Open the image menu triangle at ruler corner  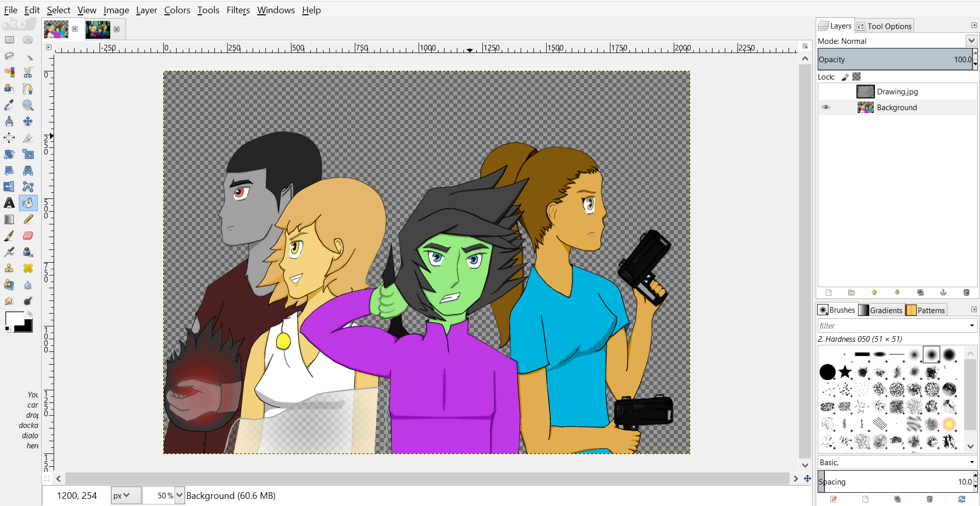[48, 47]
